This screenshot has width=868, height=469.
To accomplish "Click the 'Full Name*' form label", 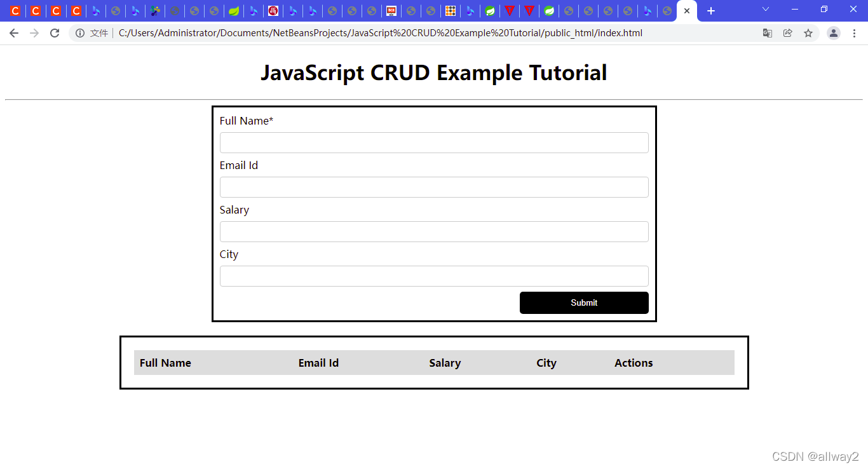I will (x=247, y=121).
